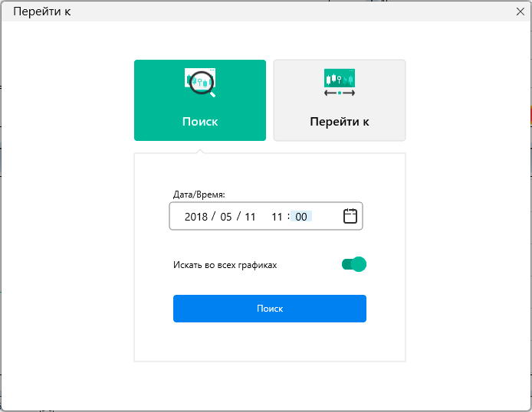Screen dimensions: 532x412
Task: Click the slash between month and day
Action: (x=238, y=217)
